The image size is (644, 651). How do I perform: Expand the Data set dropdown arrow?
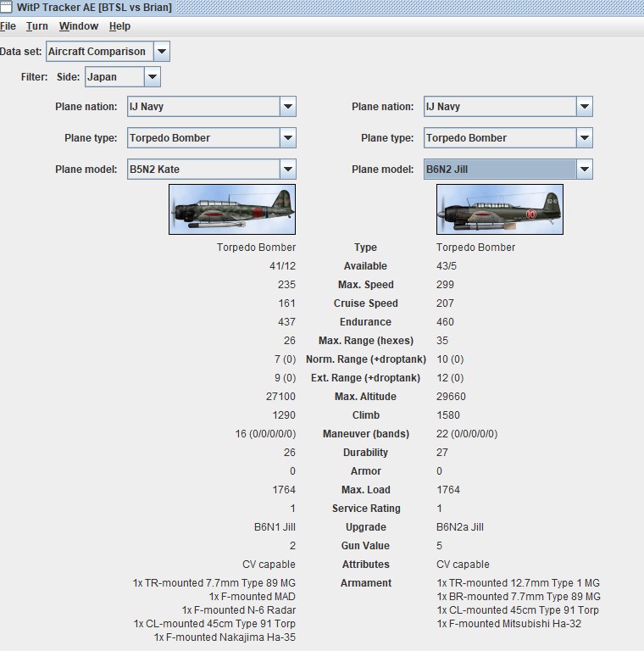click(x=162, y=52)
